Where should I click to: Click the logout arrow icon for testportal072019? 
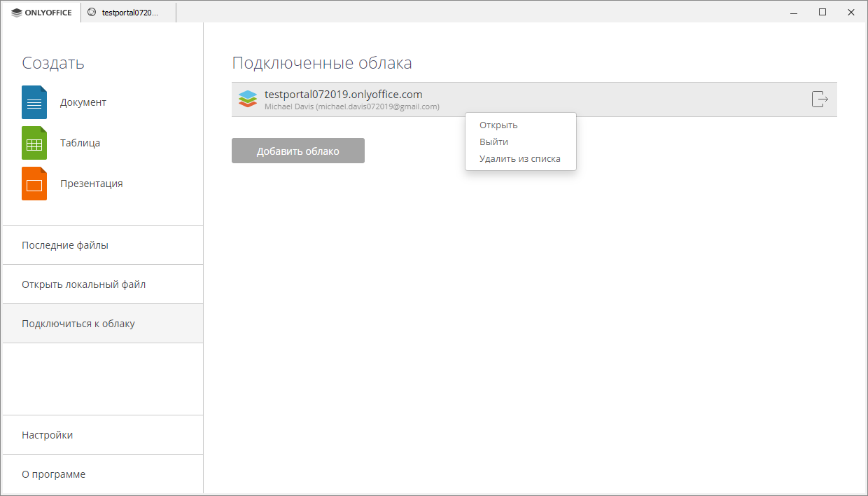(x=820, y=99)
